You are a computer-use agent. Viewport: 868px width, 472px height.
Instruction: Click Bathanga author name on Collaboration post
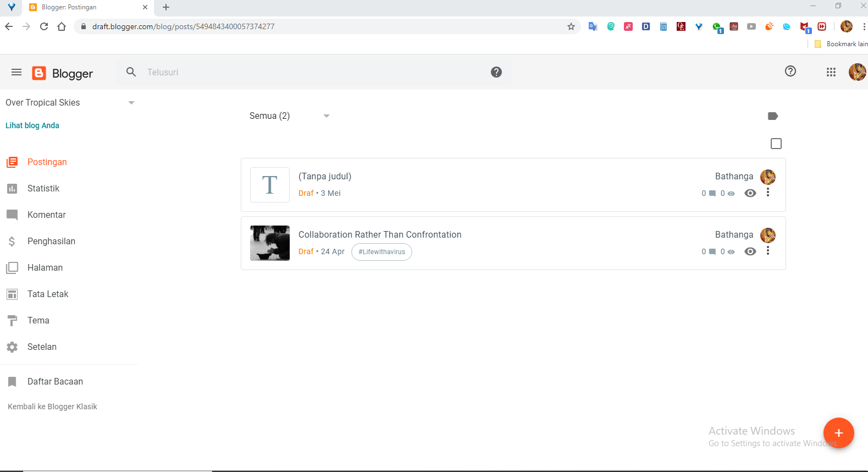pyautogui.click(x=734, y=234)
